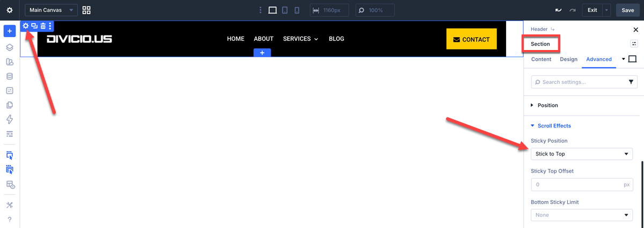Open builder settings gear in top-left corner

point(9,10)
